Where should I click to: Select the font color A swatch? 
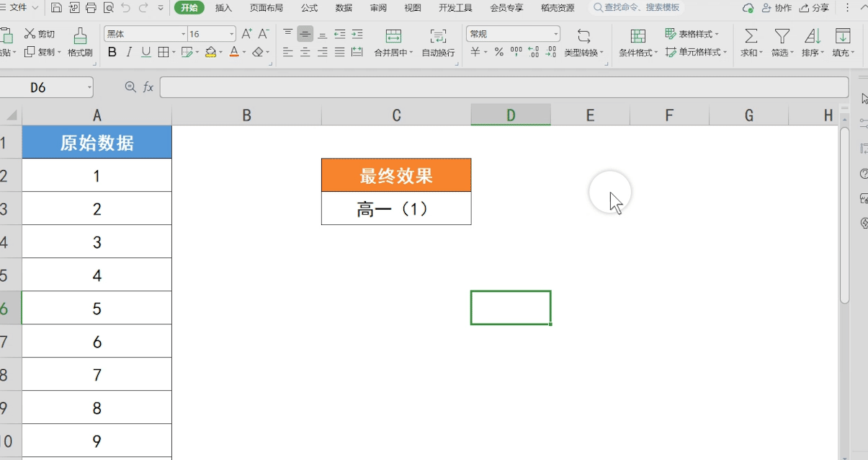click(233, 52)
